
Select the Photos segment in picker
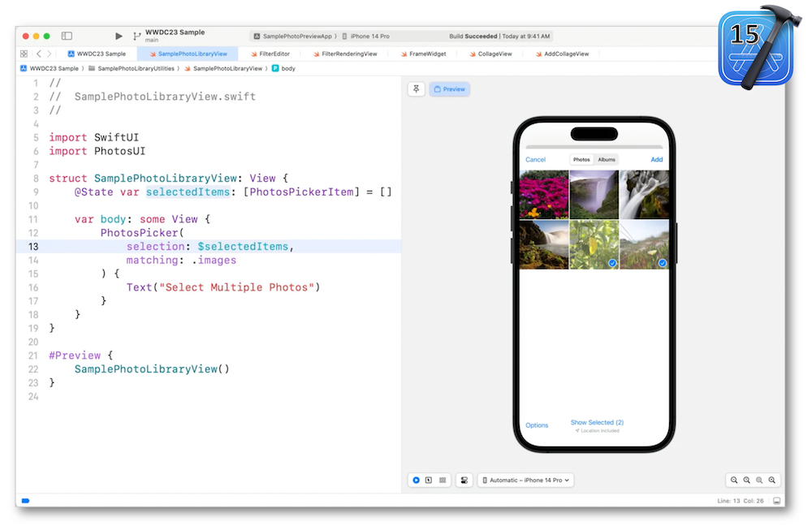[581, 159]
